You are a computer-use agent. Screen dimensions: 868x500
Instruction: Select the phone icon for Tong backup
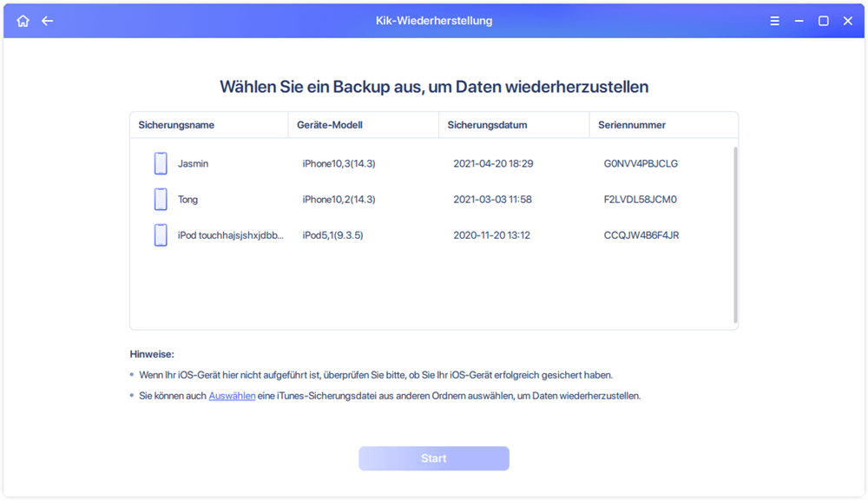click(161, 200)
